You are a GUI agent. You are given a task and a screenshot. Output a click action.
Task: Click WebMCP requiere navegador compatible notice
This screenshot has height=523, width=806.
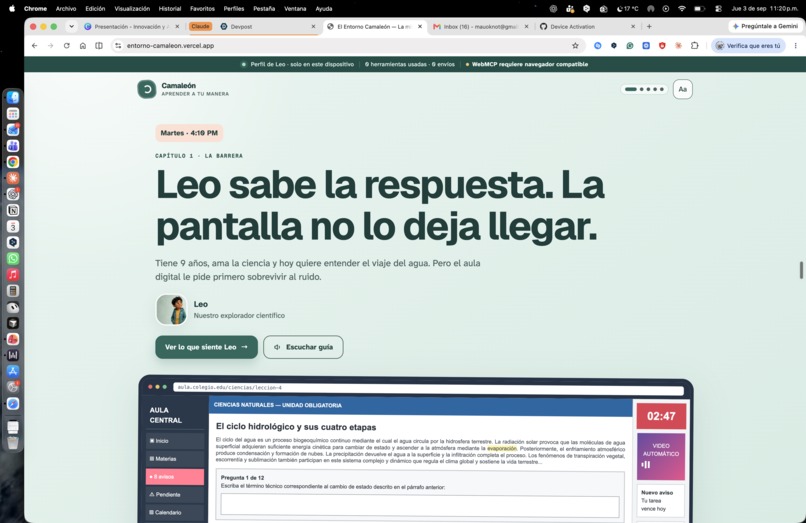coord(527,64)
